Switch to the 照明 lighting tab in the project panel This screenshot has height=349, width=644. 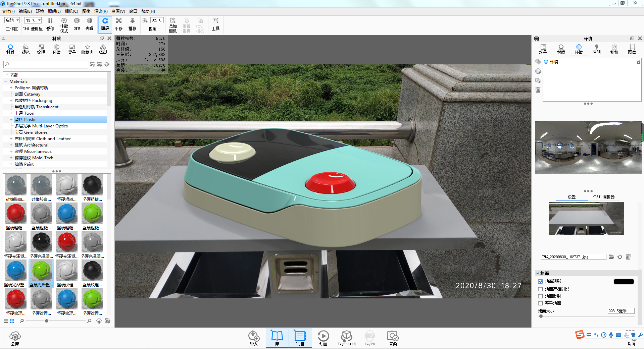[x=596, y=49]
